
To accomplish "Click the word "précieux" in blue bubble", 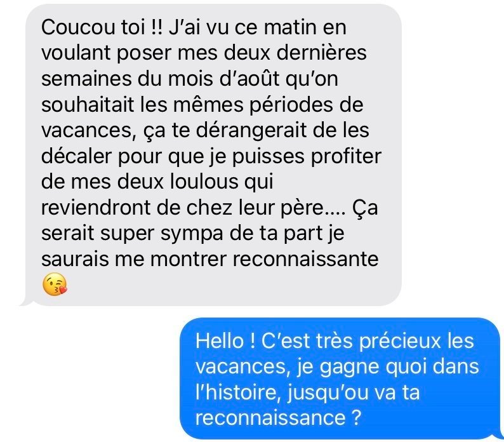I will (400, 342).
